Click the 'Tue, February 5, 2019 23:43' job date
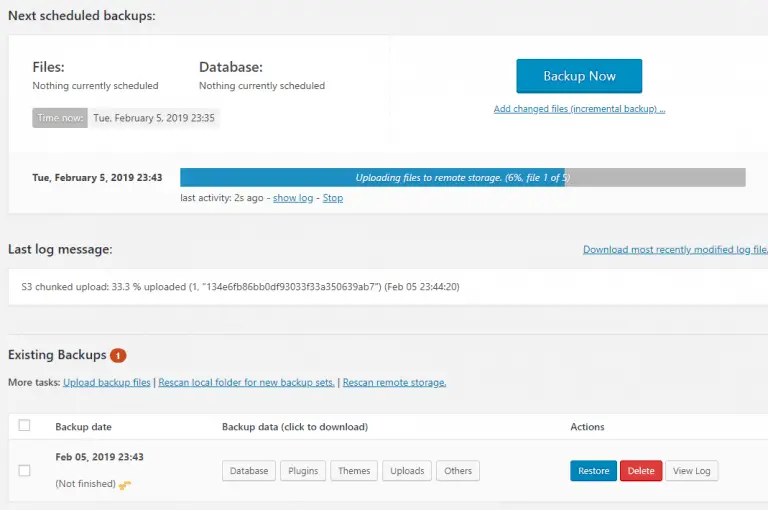Viewport: 768px width, 510px height. 97,177
